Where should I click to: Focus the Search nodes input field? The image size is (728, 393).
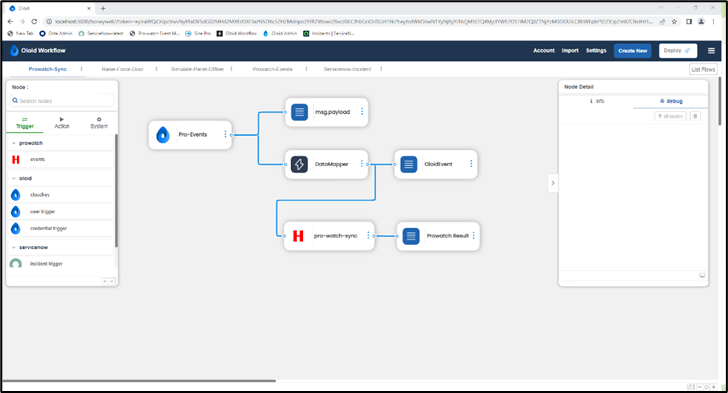(62, 100)
